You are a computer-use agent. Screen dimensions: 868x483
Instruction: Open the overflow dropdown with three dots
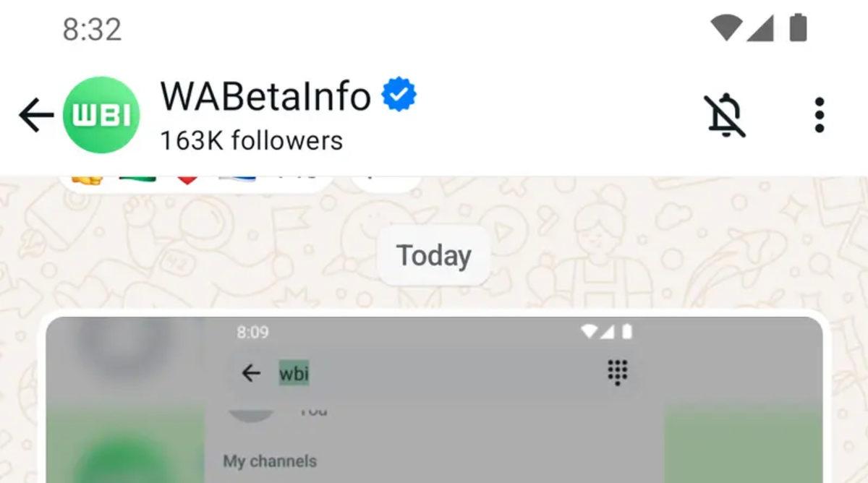click(x=820, y=115)
